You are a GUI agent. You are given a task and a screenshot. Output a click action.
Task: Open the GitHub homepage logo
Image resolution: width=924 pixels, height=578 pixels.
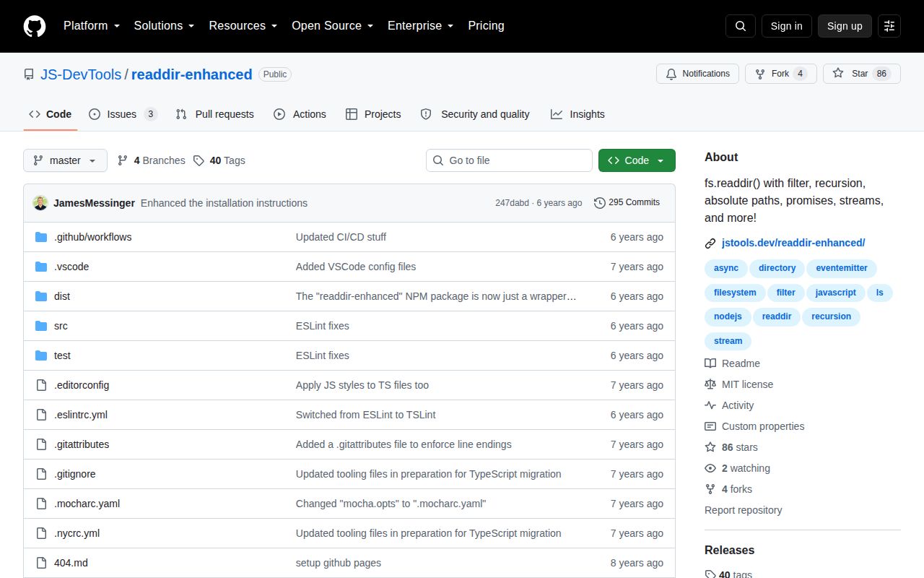(35, 26)
